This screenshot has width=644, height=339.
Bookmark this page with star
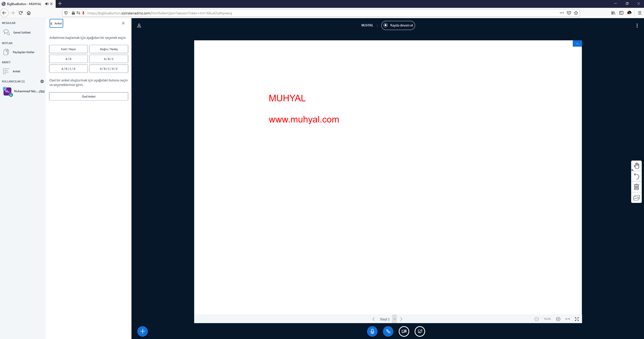pyautogui.click(x=576, y=13)
